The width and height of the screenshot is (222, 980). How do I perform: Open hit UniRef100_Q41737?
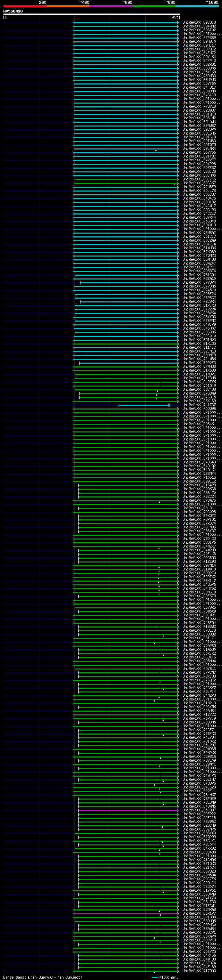tap(199, 405)
